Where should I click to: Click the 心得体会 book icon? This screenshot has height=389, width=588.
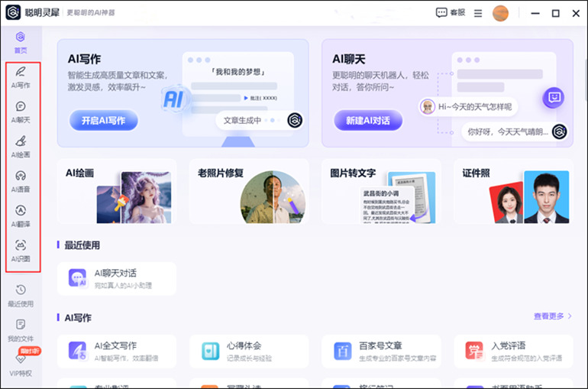tap(210, 351)
